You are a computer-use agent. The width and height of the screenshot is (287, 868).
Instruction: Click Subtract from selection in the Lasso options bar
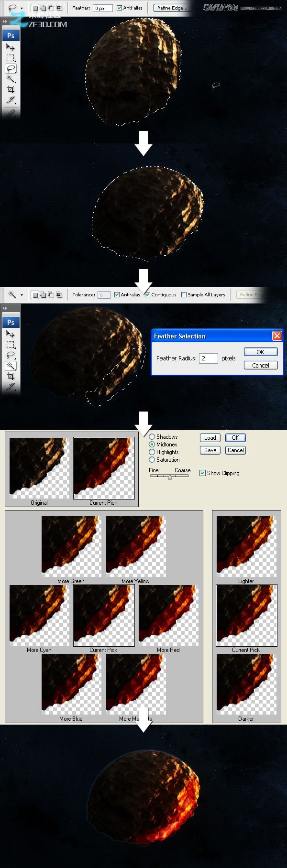point(51,8)
